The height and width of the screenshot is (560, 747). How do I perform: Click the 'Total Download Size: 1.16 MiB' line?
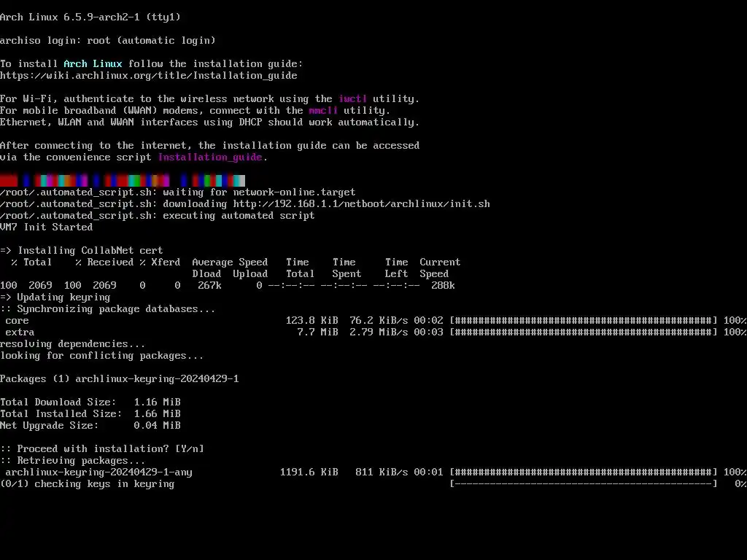90,402
